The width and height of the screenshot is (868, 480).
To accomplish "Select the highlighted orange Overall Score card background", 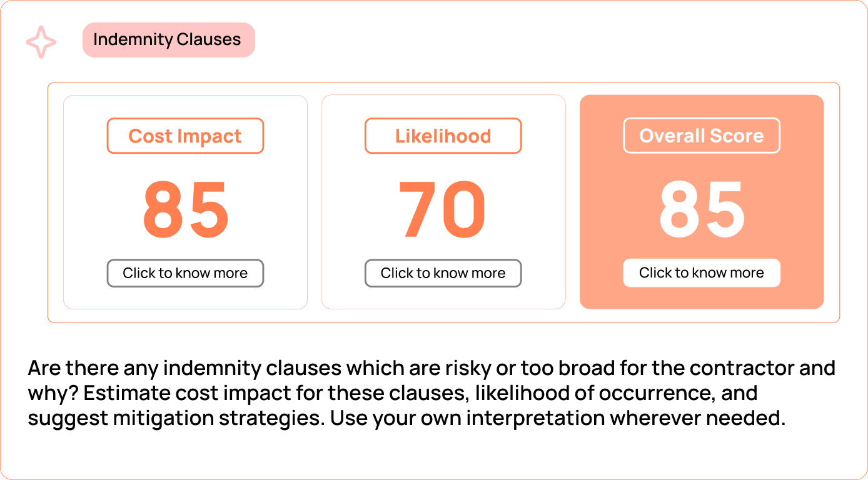I will [x=702, y=202].
